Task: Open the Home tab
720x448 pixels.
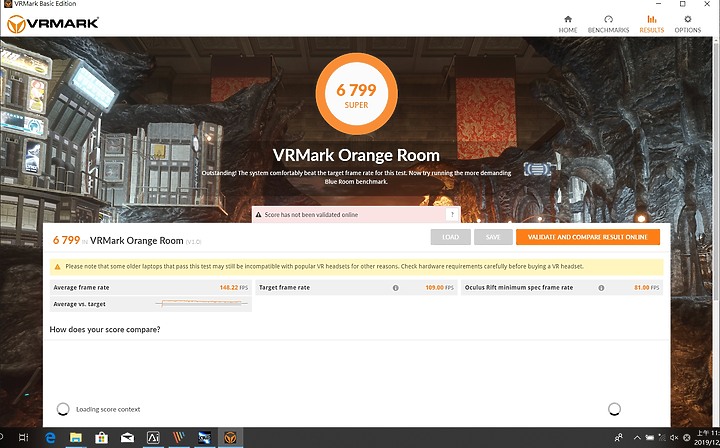Action: click(x=568, y=24)
